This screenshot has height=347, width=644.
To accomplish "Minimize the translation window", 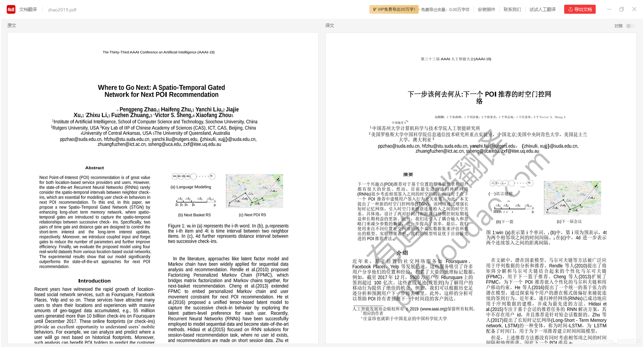I will coord(609,9).
